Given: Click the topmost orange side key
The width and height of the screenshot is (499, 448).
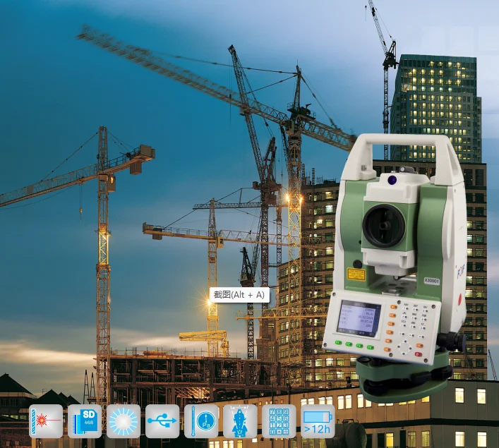Looking at the screenshot, I should (394, 308).
